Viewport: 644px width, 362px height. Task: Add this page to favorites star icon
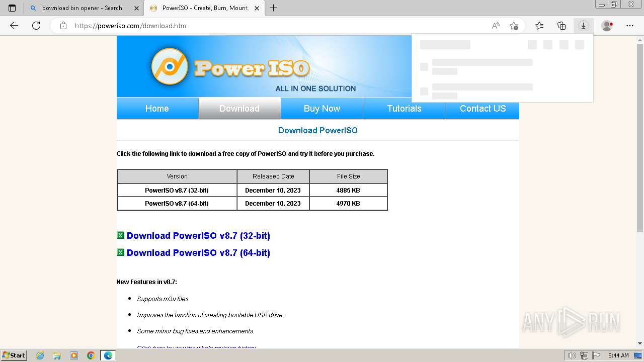click(x=514, y=26)
